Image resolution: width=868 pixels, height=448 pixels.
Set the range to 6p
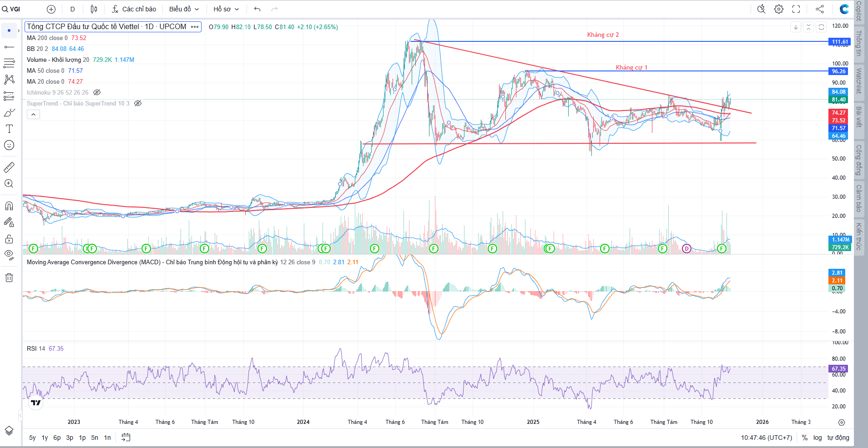[x=57, y=438]
